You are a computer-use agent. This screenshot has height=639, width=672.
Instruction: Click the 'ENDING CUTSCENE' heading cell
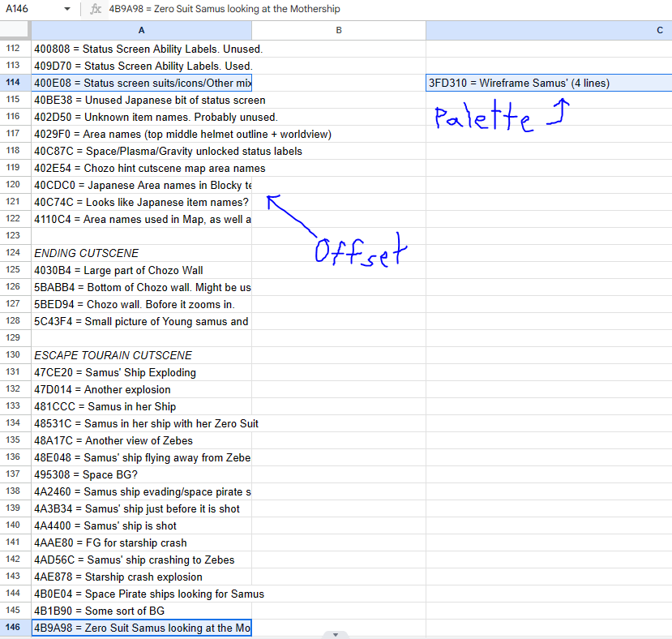(x=141, y=253)
